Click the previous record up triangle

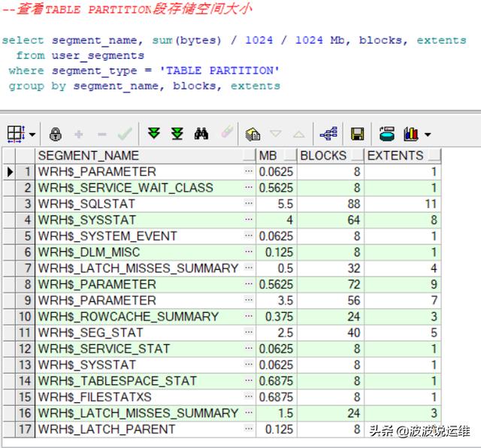coord(299,134)
